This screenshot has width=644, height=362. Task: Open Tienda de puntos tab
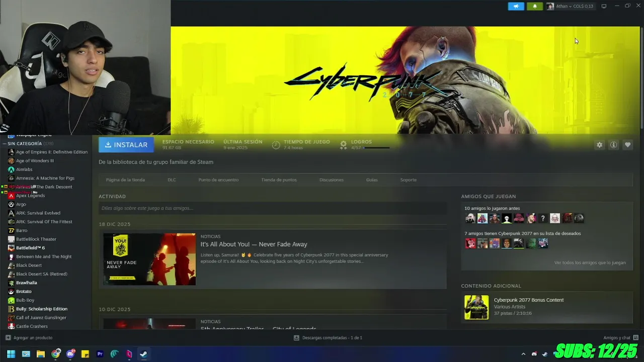279,179
